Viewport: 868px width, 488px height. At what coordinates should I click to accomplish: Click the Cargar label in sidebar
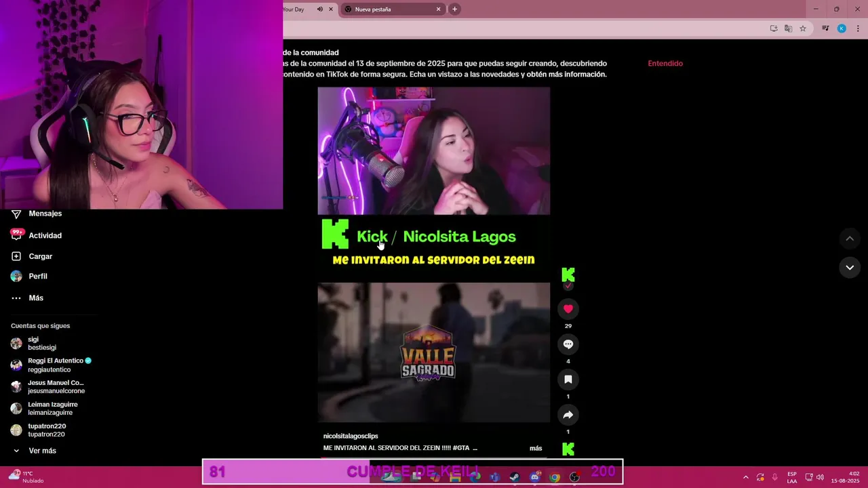[40, 256]
